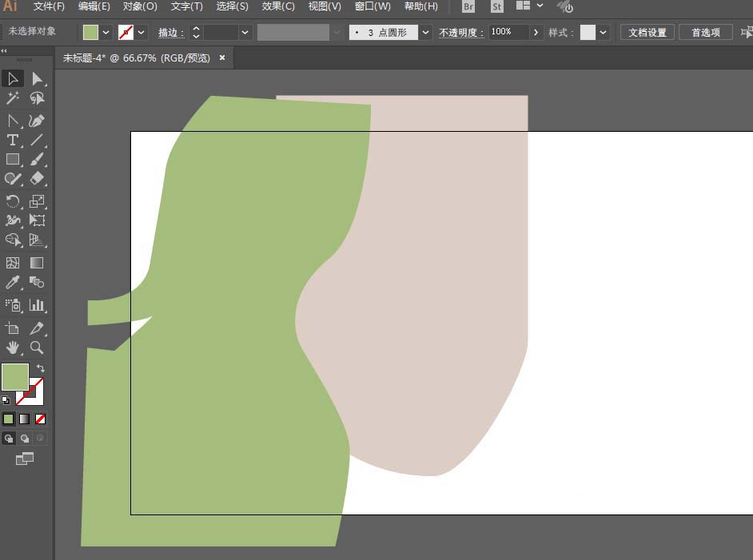Pick the Shaper pencil tool

(x=13, y=178)
